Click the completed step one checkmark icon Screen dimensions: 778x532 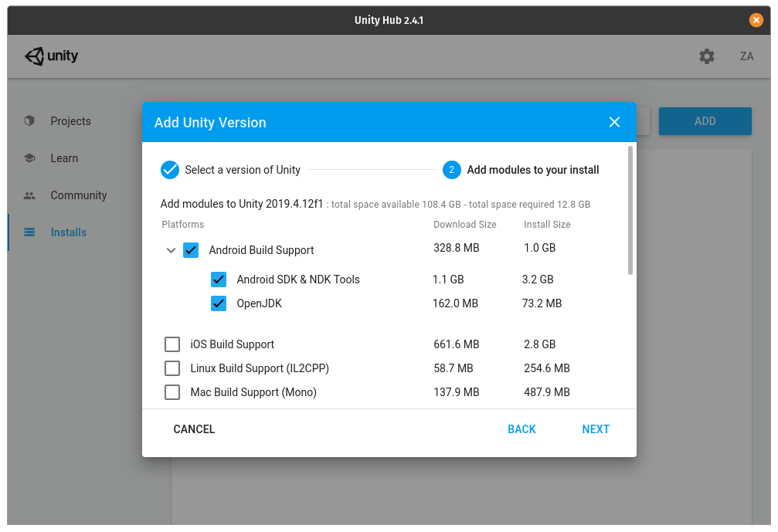coord(170,170)
